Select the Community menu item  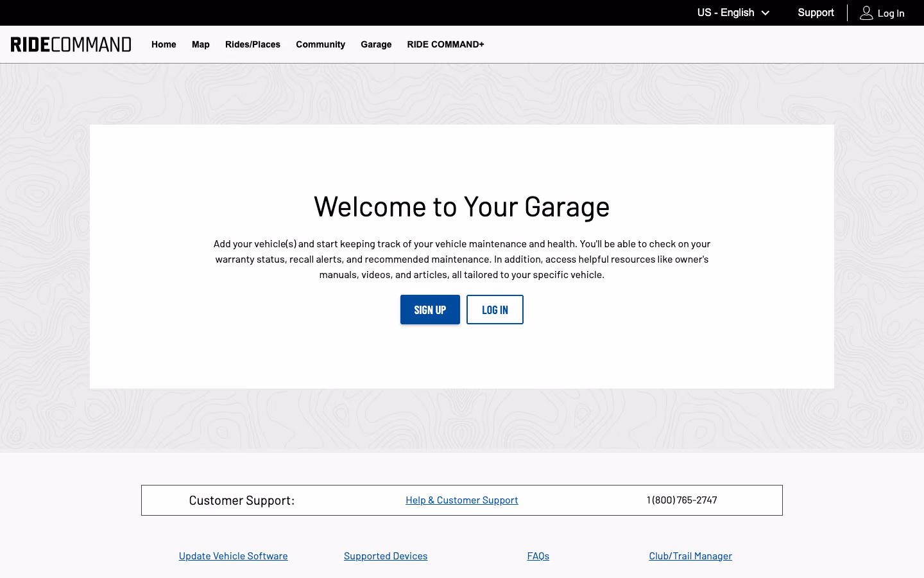[x=320, y=44]
